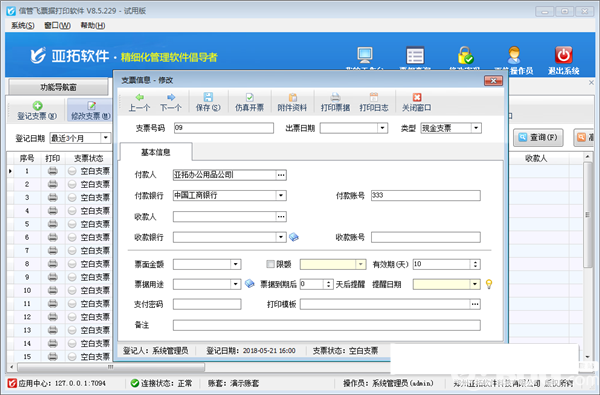Click the 功能导航窗 tab

[x=58, y=87]
